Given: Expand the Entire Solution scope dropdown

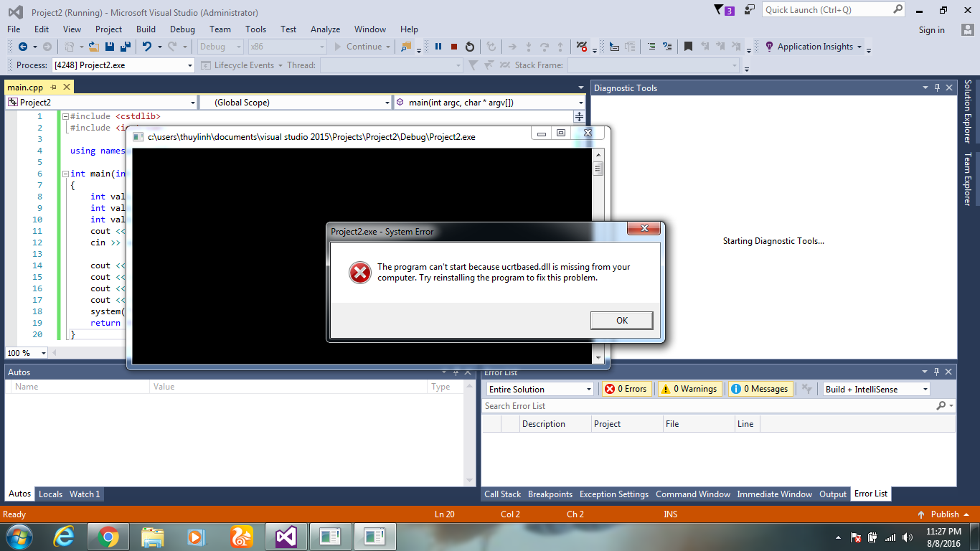Looking at the screenshot, I should pyautogui.click(x=540, y=389).
